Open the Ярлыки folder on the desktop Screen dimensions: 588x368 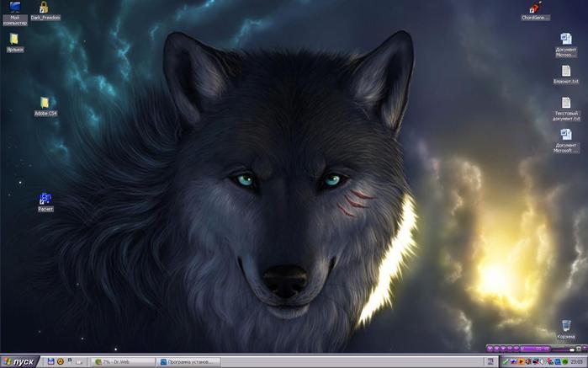(14, 43)
